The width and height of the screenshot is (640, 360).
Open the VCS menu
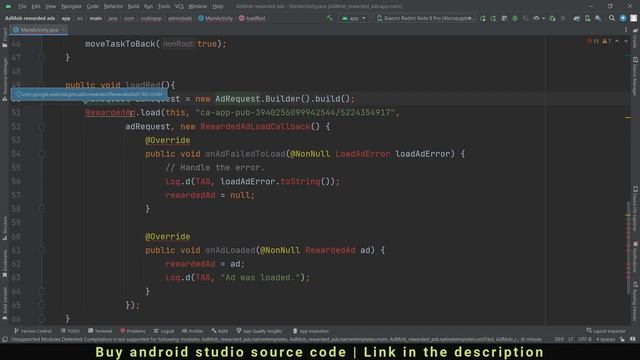pyautogui.click(x=179, y=7)
